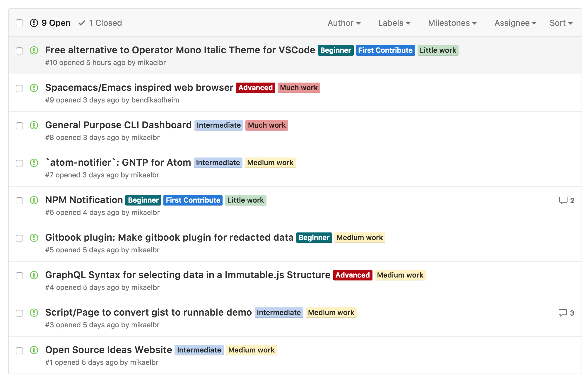The width and height of the screenshot is (588, 380).
Task: Select the 9 Open issues tab
Action: (50, 23)
